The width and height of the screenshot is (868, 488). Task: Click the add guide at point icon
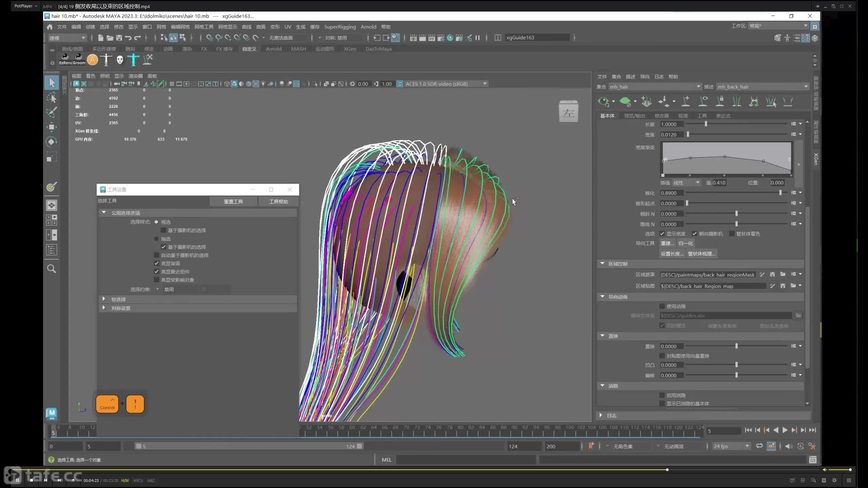686,101
